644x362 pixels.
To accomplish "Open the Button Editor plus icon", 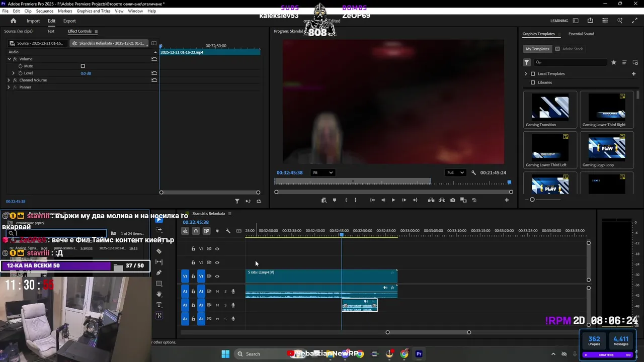I will click(507, 200).
